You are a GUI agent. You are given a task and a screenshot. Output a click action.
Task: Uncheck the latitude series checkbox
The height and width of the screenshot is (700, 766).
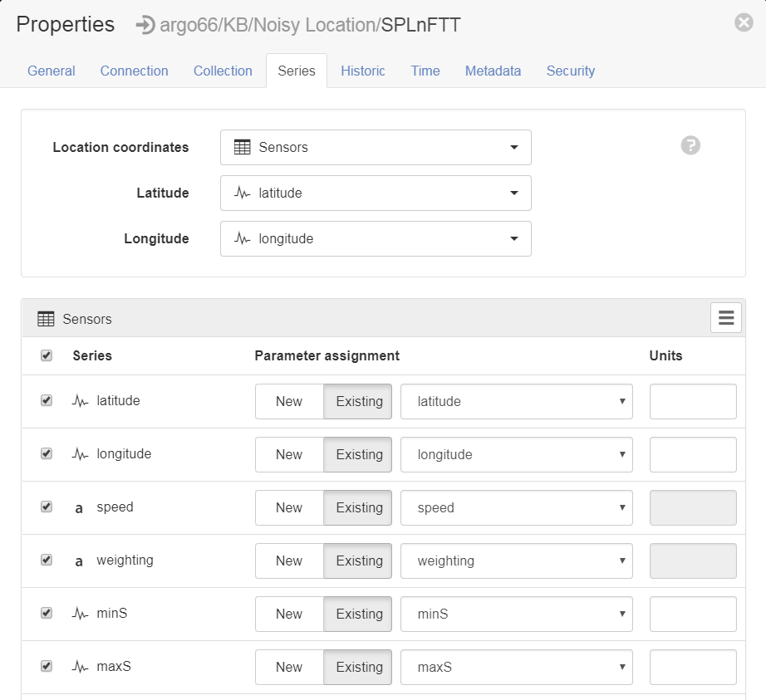(47, 400)
